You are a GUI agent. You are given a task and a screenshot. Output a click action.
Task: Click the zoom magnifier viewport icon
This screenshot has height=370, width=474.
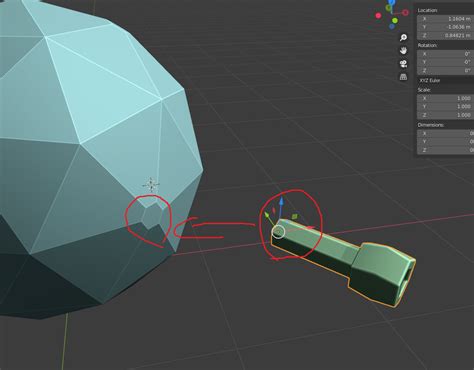point(403,38)
